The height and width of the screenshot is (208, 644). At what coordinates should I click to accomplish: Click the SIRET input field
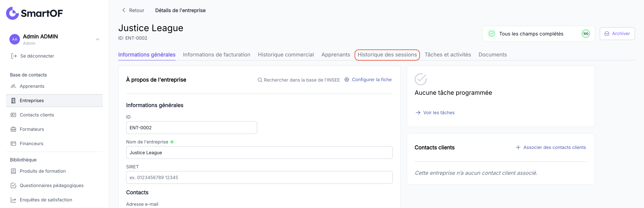point(259,177)
